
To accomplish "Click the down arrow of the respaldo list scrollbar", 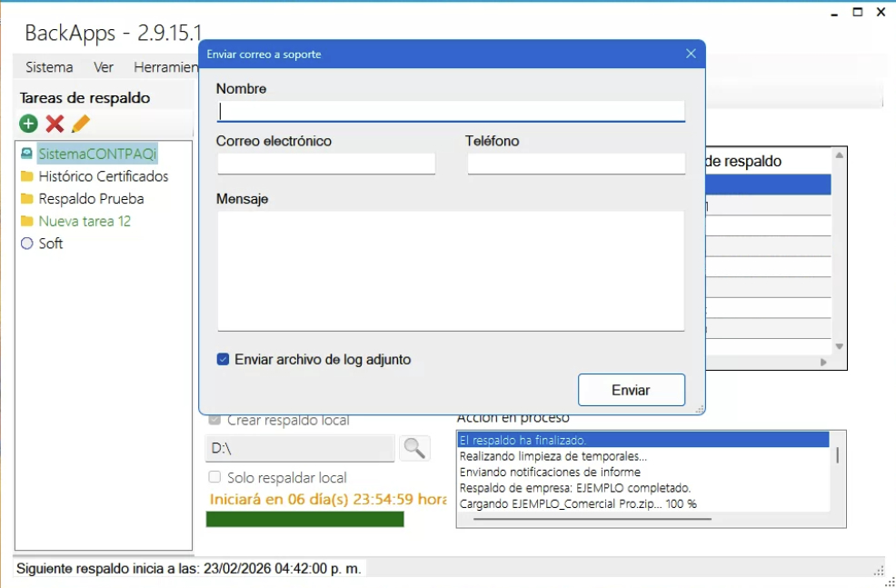I will pyautogui.click(x=839, y=346).
